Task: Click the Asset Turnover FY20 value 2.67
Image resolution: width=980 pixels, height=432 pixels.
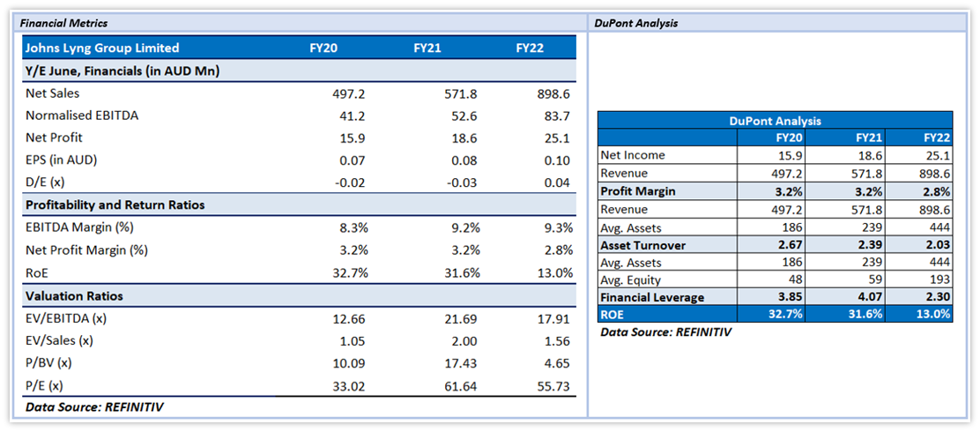Action: coord(787,244)
